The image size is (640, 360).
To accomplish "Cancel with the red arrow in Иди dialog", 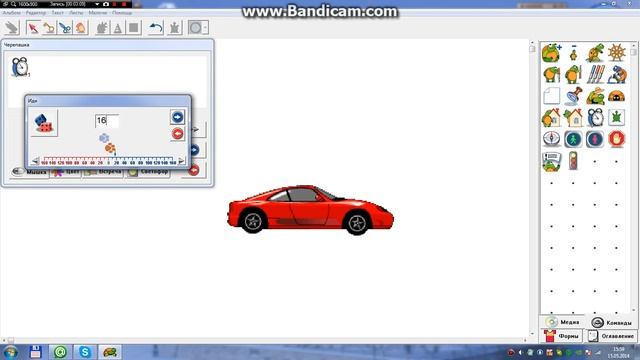I will coord(177,133).
